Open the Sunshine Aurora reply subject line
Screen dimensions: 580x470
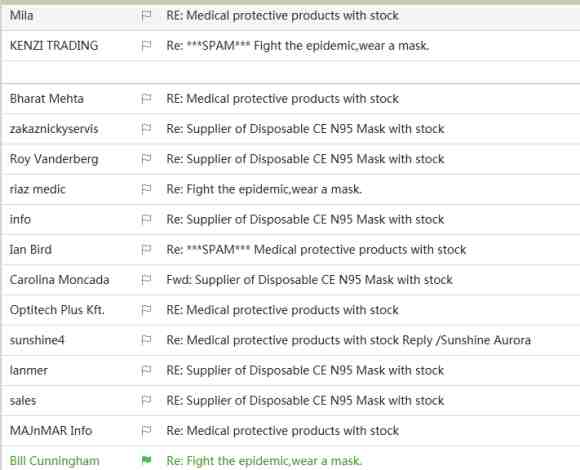(348, 340)
